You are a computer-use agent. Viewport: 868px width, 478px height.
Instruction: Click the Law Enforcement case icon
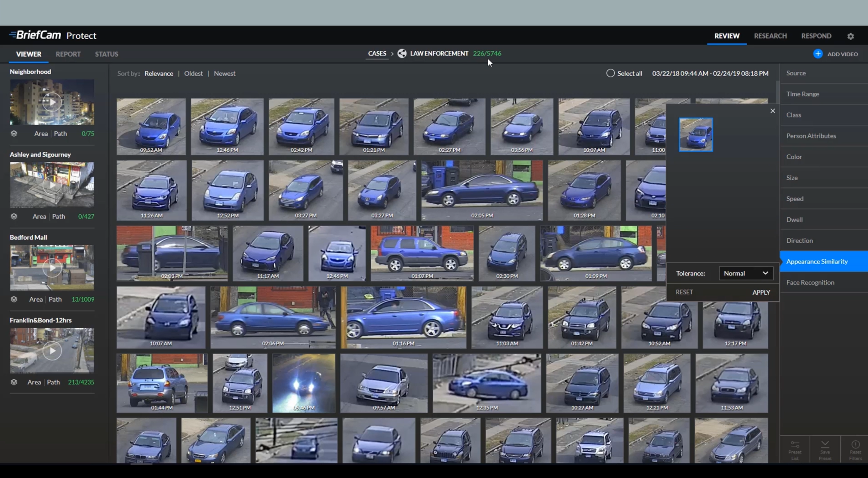(402, 53)
